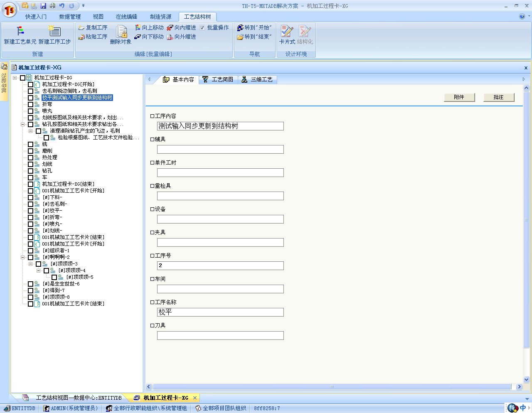Click the TS application logo button
Screen dimensions: 532x413
click(9, 10)
